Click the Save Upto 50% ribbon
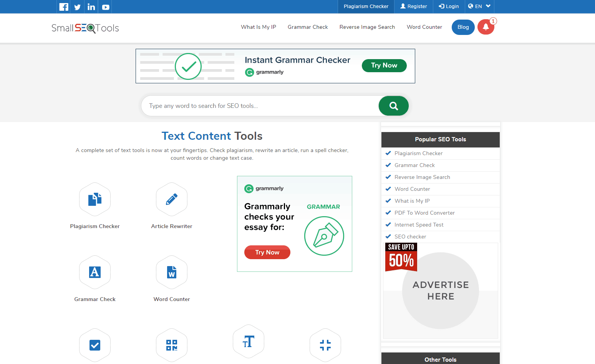 click(x=401, y=257)
